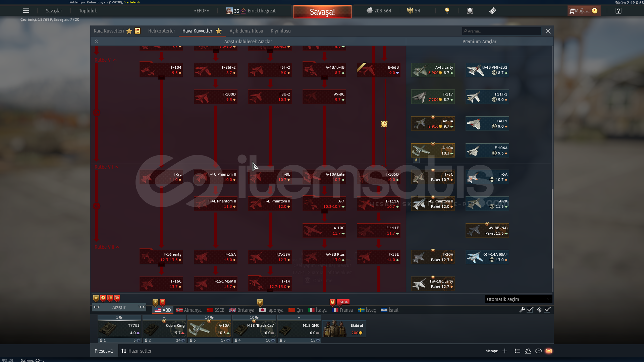This screenshot has height=362, width=644.
Task: Toggle auto-refill ammunition checkbox
Action: [x=547, y=310]
